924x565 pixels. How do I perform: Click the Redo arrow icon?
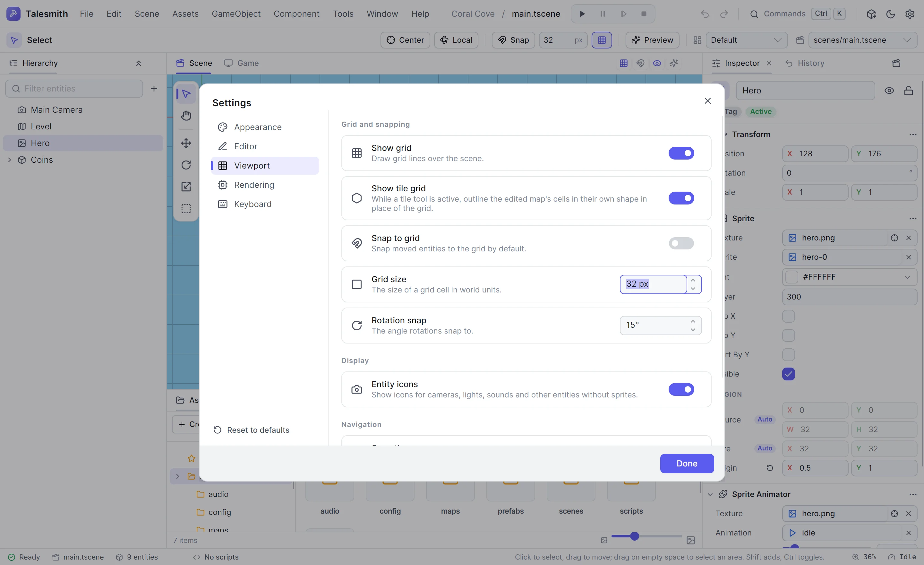coord(724,14)
